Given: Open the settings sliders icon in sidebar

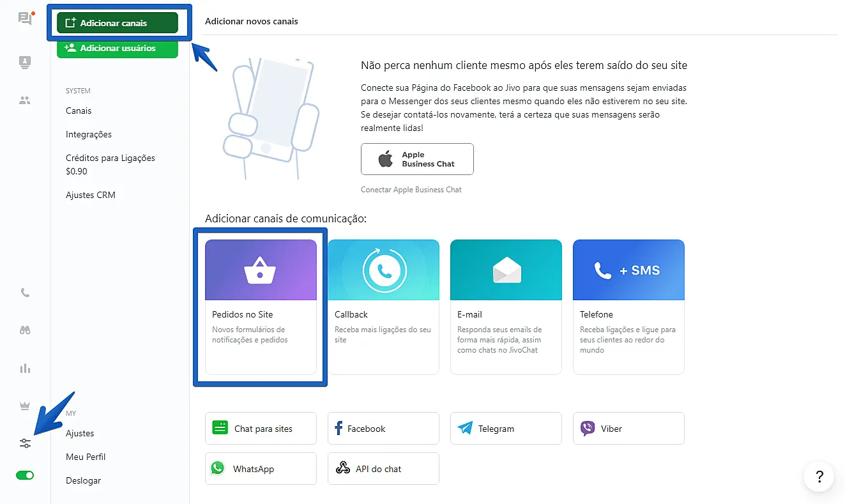Looking at the screenshot, I should 25,443.
